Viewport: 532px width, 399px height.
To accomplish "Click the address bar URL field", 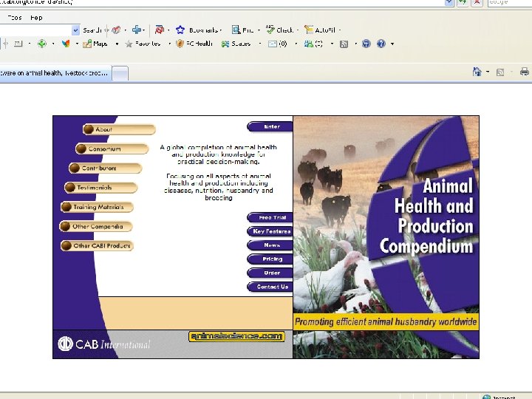I will pos(222,2).
